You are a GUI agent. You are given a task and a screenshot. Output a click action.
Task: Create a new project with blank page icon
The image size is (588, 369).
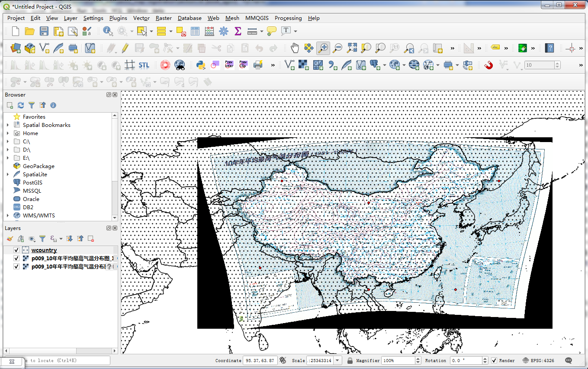pos(16,31)
